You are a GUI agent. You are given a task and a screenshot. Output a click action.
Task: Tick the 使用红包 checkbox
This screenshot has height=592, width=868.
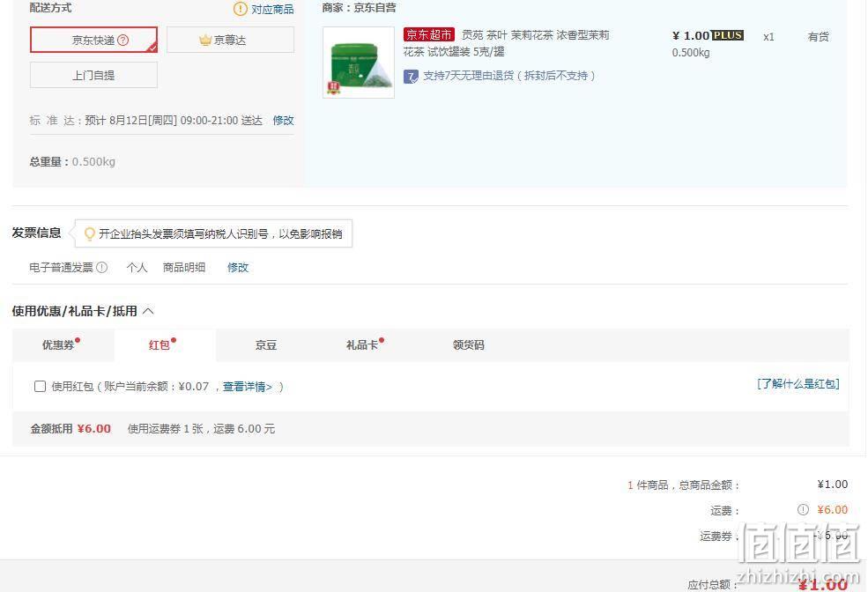(40, 386)
